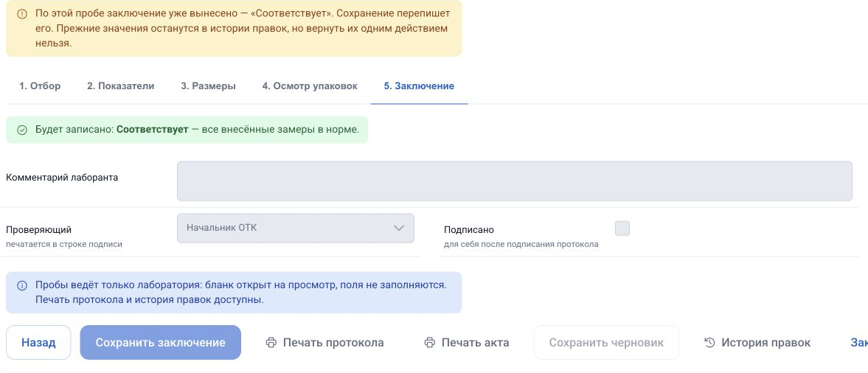Click the info icon in the blue notice
Screen dimensions: 868x373
click(x=22, y=285)
